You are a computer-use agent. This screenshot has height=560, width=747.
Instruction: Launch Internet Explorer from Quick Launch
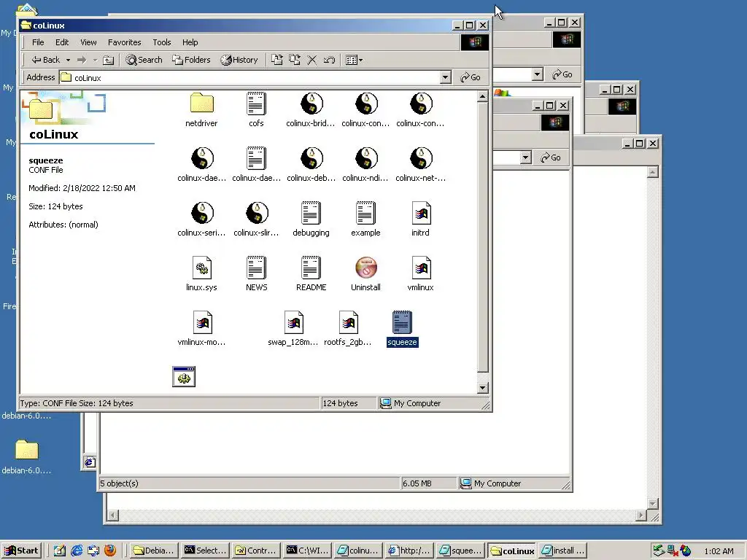76,551
